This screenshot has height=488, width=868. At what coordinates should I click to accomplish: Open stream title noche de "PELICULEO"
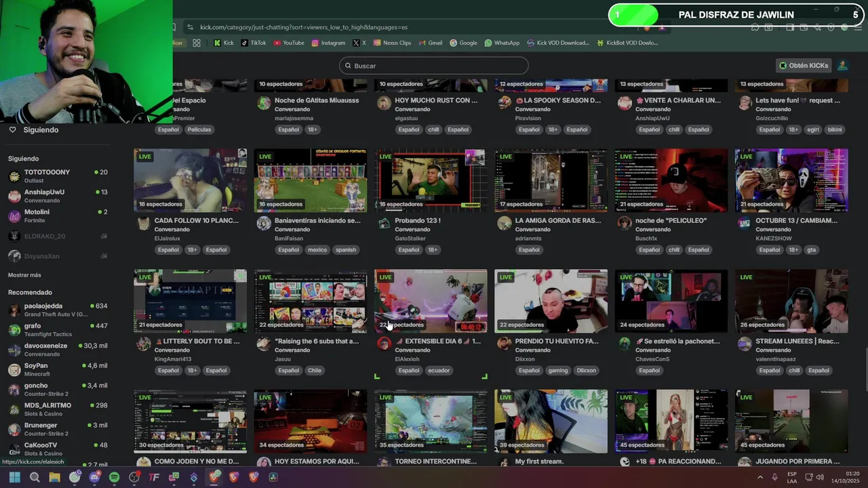pyautogui.click(x=671, y=220)
